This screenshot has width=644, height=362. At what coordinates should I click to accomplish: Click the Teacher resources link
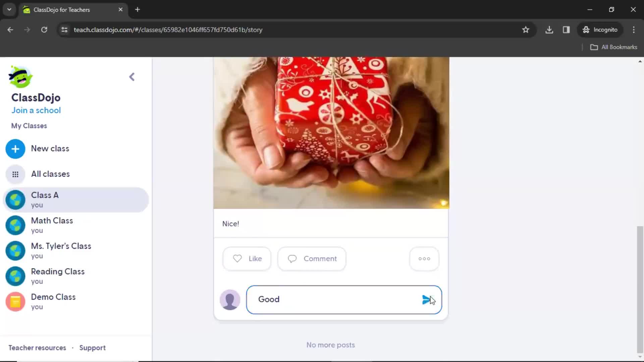[37, 347]
